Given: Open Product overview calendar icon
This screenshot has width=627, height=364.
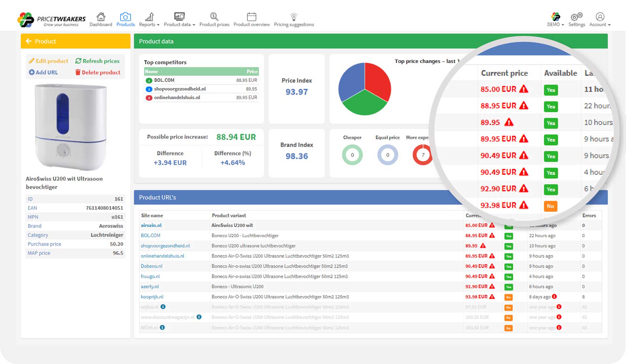Looking at the screenshot, I should click(251, 17).
